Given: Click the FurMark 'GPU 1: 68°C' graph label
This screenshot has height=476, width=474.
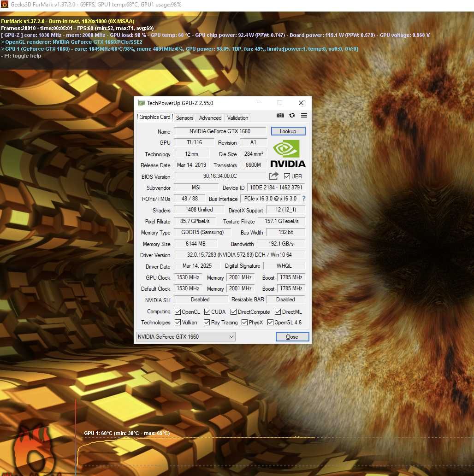Looking at the screenshot, I should coord(127,433).
